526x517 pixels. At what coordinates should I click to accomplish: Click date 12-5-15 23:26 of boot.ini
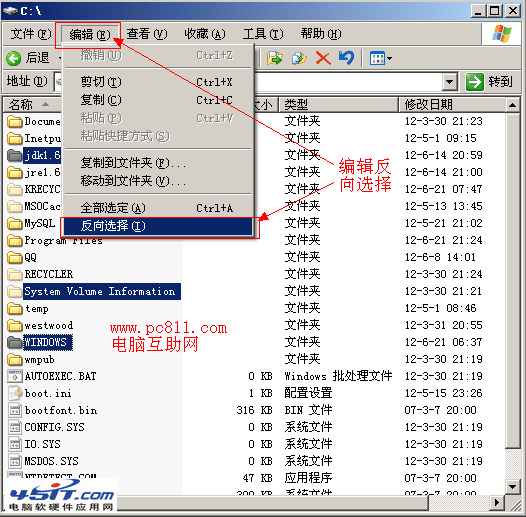point(443,393)
